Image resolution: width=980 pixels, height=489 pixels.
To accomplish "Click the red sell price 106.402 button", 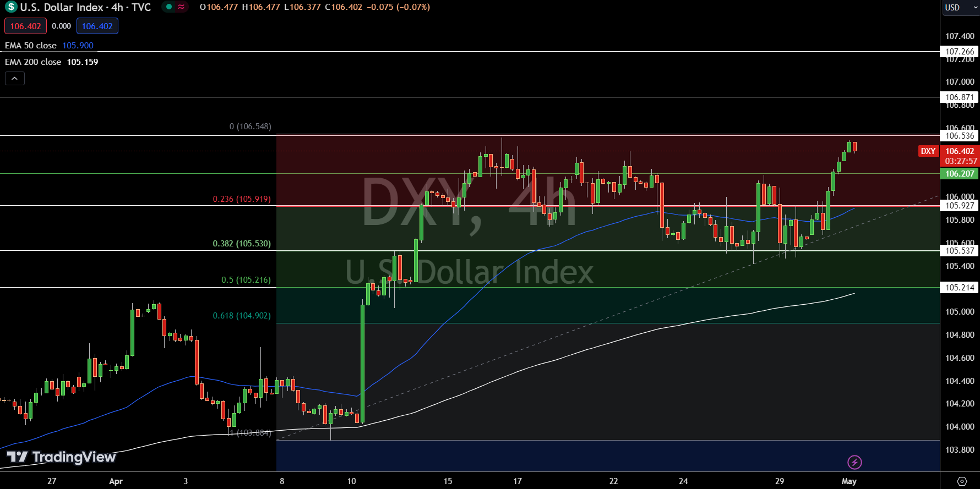I will click(25, 26).
